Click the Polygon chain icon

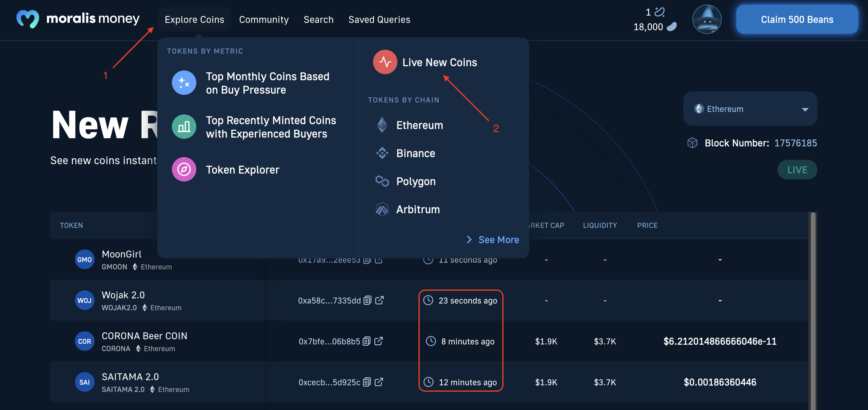coord(382,181)
